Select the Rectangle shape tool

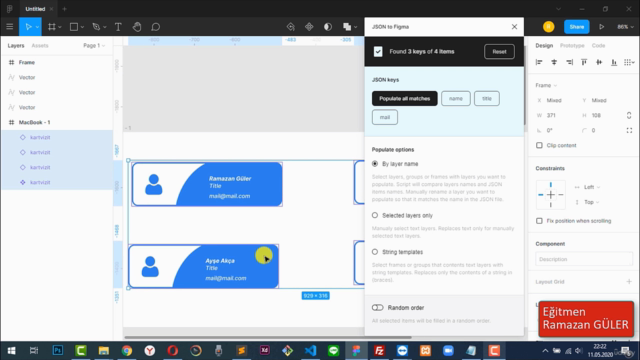point(74,27)
